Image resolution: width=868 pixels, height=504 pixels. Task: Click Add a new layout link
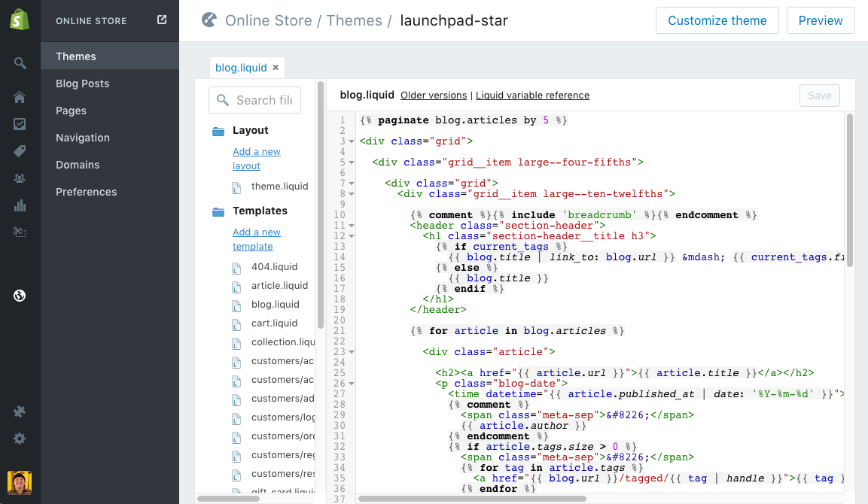coord(256,159)
